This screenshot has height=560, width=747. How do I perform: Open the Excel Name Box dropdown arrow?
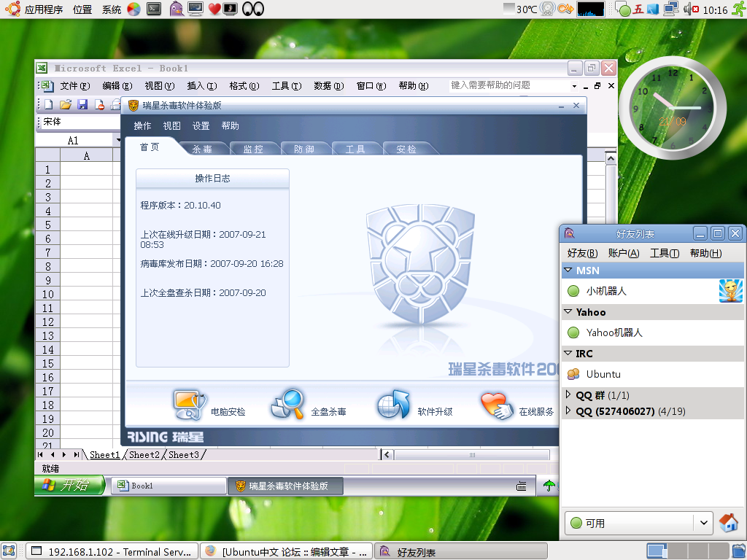(x=117, y=141)
